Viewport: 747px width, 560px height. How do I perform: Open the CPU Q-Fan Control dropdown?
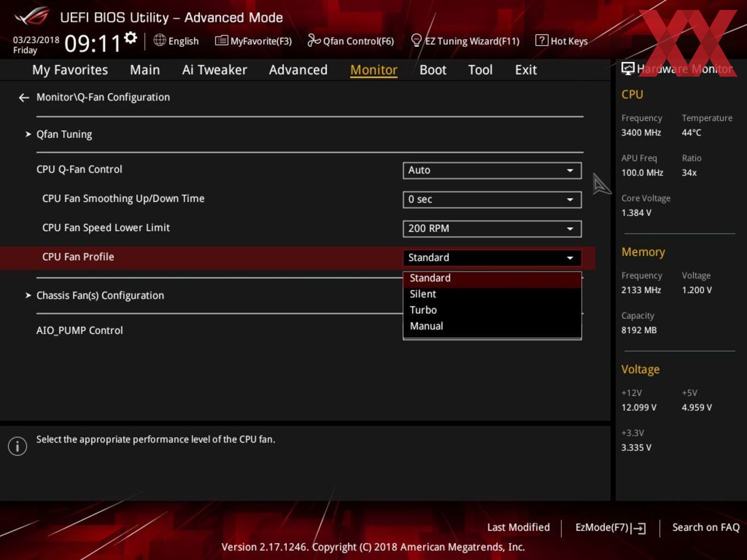[492, 170]
